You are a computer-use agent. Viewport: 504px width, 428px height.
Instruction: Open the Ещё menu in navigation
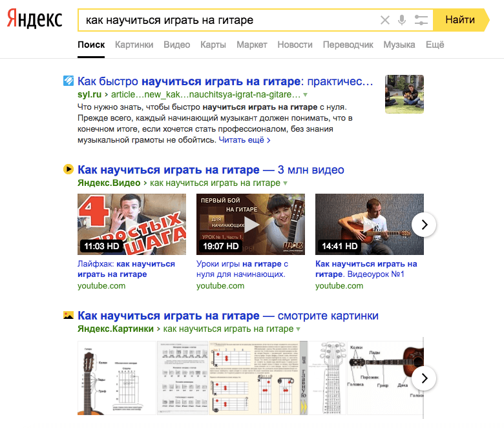click(435, 45)
